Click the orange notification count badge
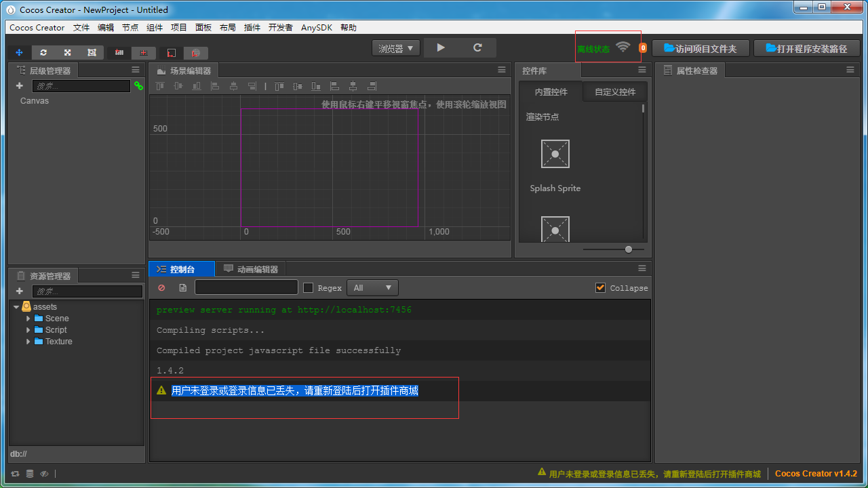The image size is (868, 488). coord(643,48)
